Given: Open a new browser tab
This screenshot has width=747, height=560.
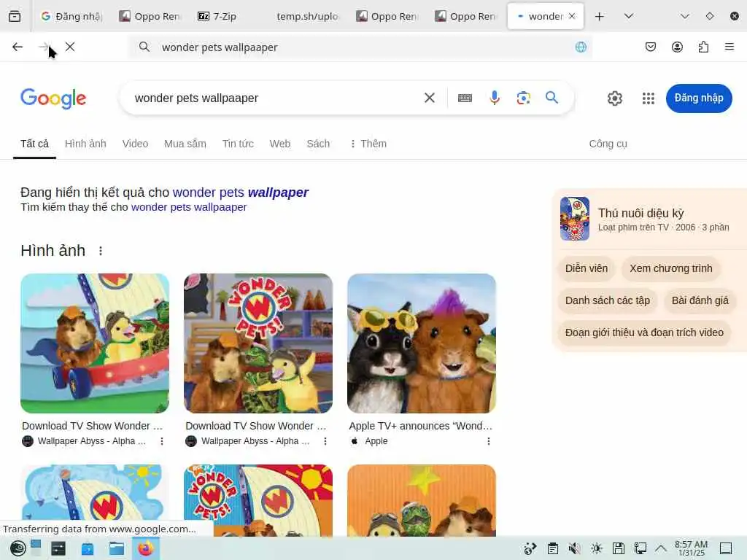Looking at the screenshot, I should [x=600, y=16].
